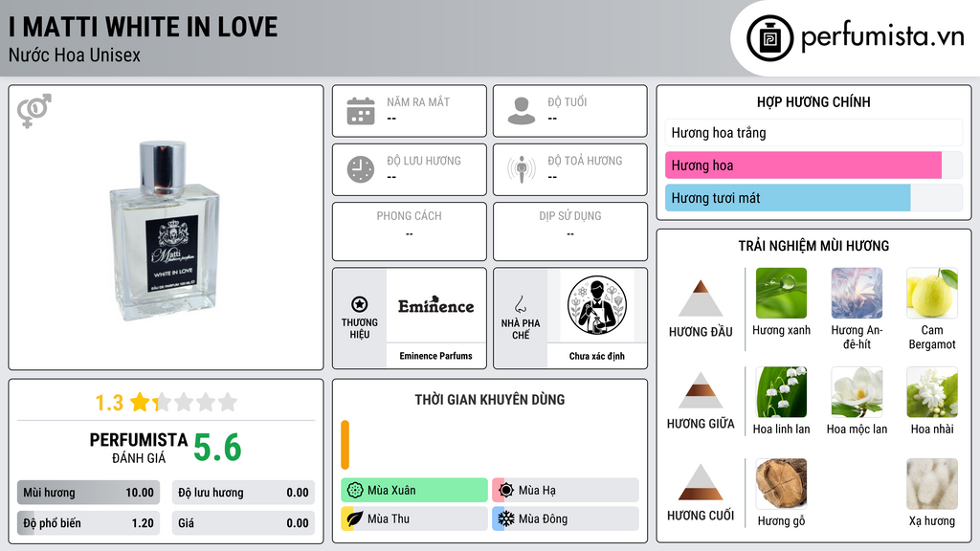Click the Hương cuối pyramid icon

coord(701,482)
